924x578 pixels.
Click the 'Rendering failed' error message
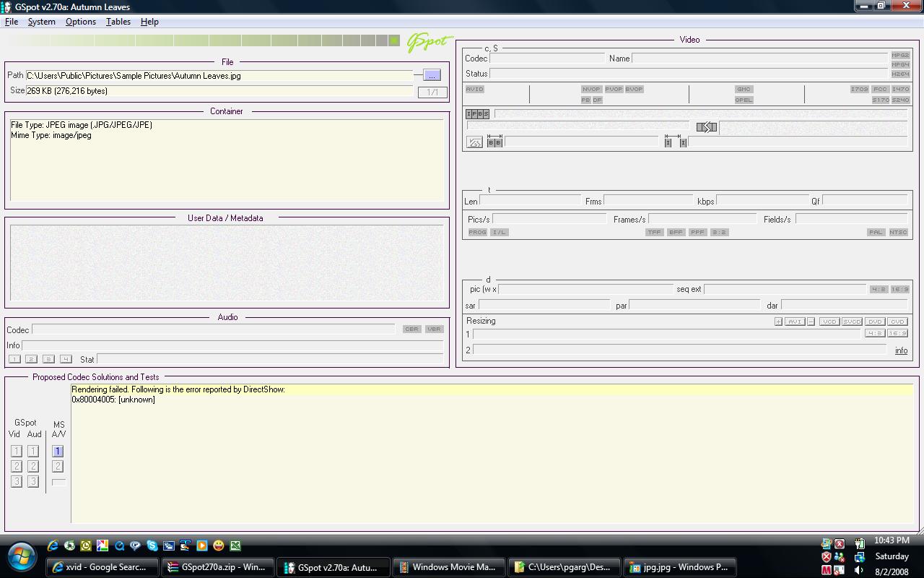[x=178, y=389]
